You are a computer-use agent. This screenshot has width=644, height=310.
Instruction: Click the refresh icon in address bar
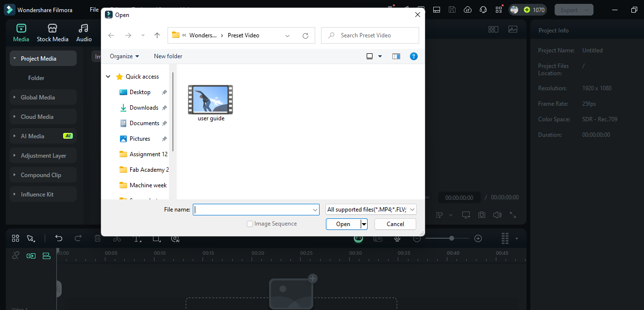pyautogui.click(x=305, y=35)
